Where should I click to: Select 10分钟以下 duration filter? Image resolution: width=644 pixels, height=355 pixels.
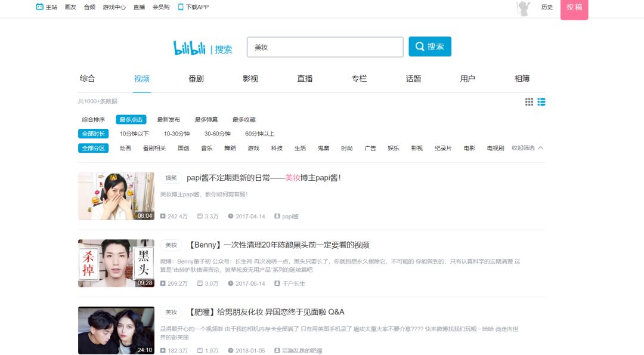pos(134,134)
